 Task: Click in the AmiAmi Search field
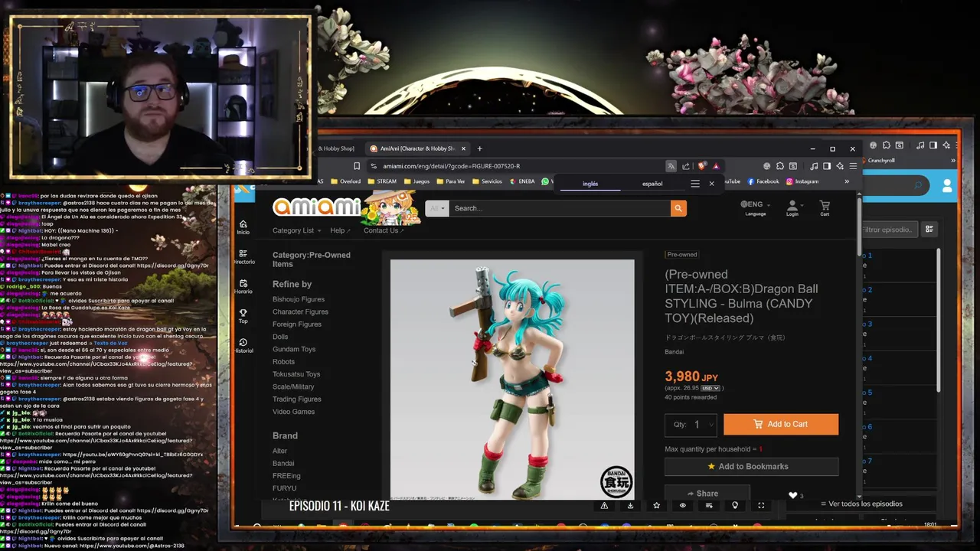coord(559,208)
